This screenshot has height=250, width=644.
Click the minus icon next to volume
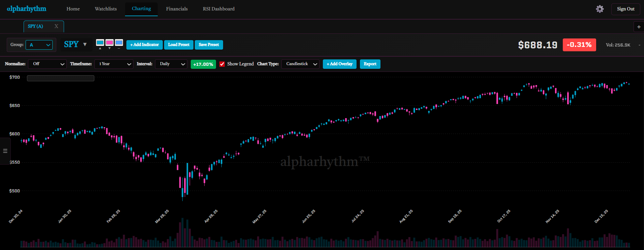(x=639, y=45)
